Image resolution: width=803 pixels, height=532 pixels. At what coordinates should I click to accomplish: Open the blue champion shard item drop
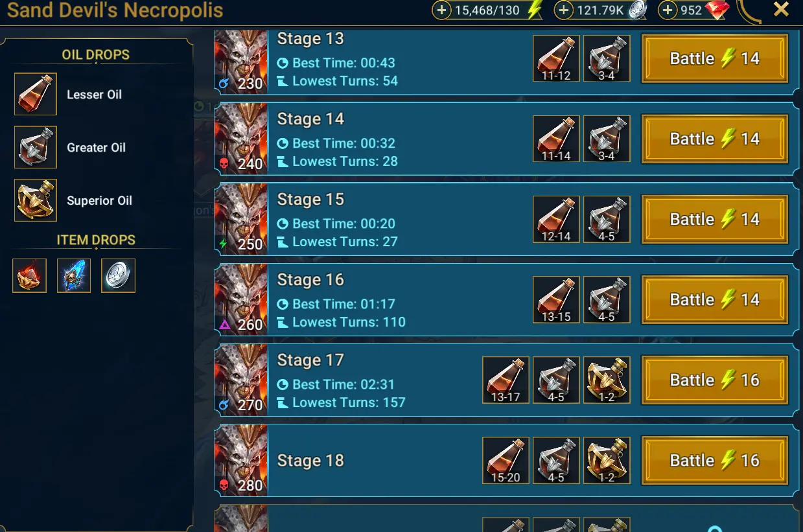[x=74, y=275]
